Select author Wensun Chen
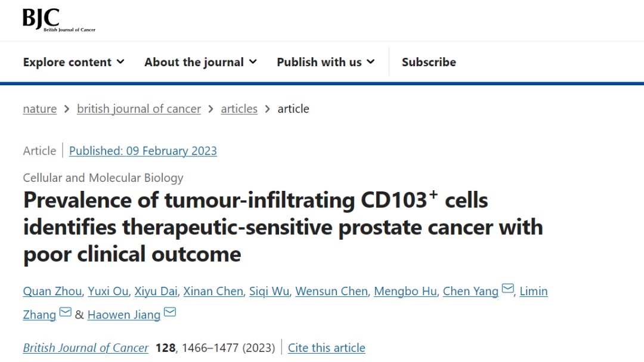Viewport: 644px width, 362px height. click(x=332, y=291)
